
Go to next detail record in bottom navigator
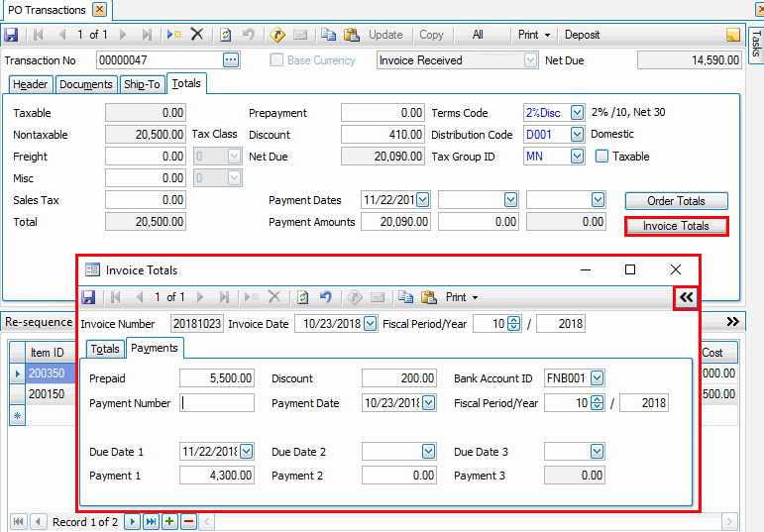click(x=132, y=522)
